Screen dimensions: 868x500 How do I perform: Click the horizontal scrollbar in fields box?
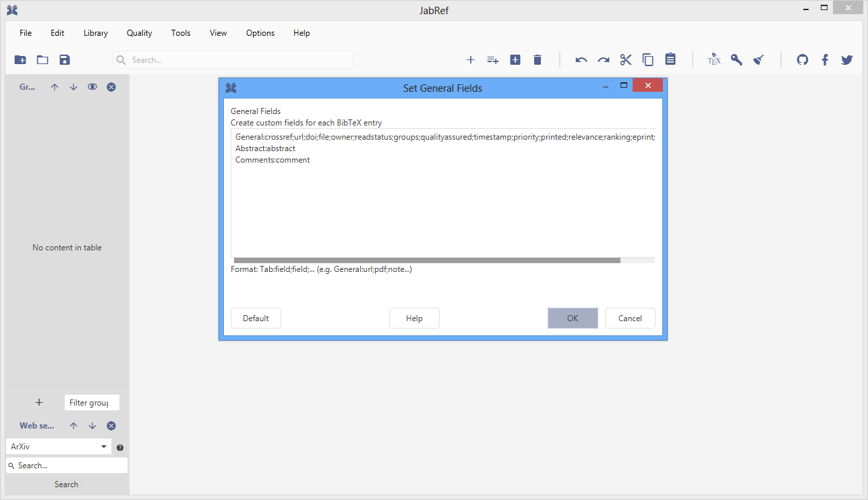(427, 260)
